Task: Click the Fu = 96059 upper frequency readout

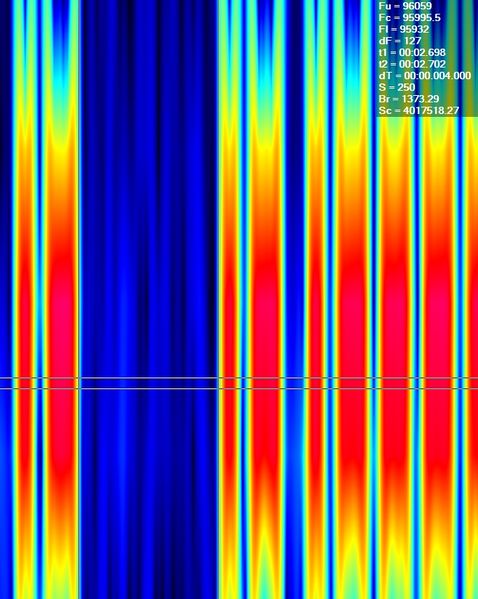Action: (x=405, y=6)
